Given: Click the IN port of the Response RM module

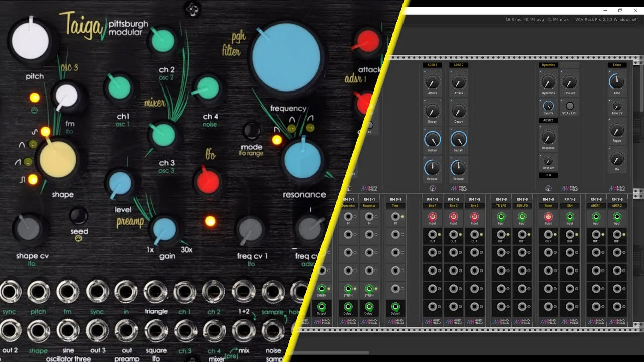Looking at the screenshot, I should [369, 217].
